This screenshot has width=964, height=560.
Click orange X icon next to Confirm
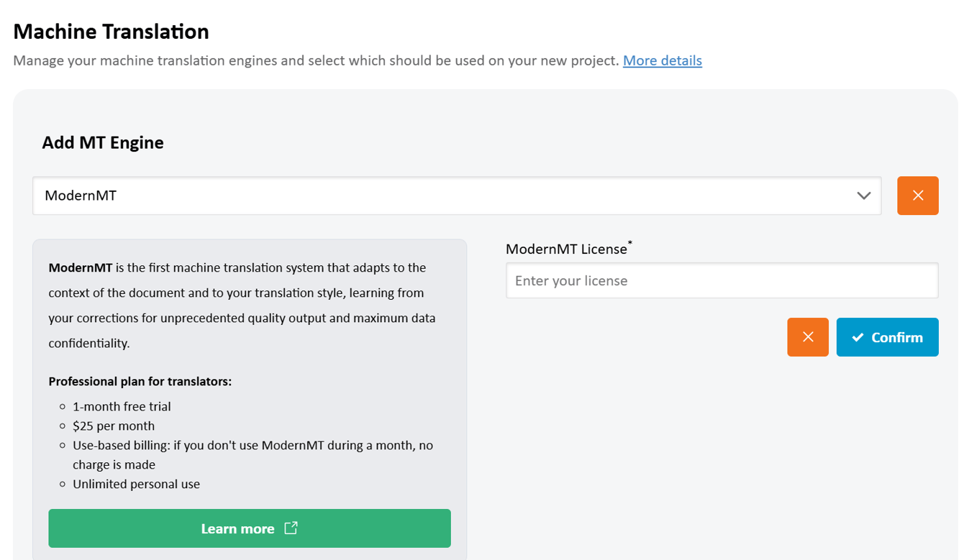[807, 337]
